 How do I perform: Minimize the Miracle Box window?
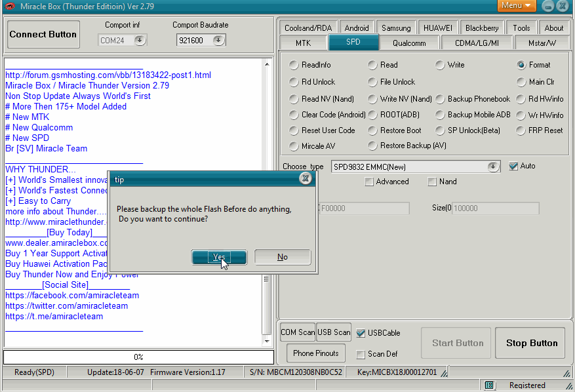pos(547,6)
